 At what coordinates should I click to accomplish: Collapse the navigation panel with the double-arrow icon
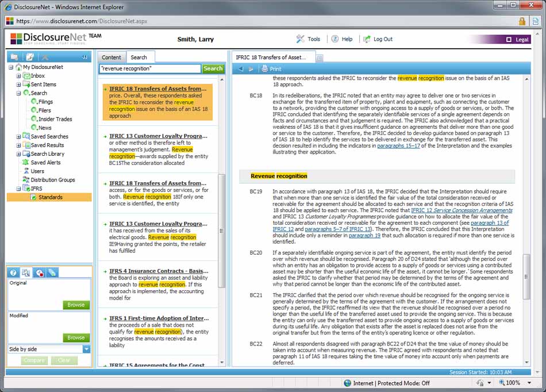coord(84,57)
